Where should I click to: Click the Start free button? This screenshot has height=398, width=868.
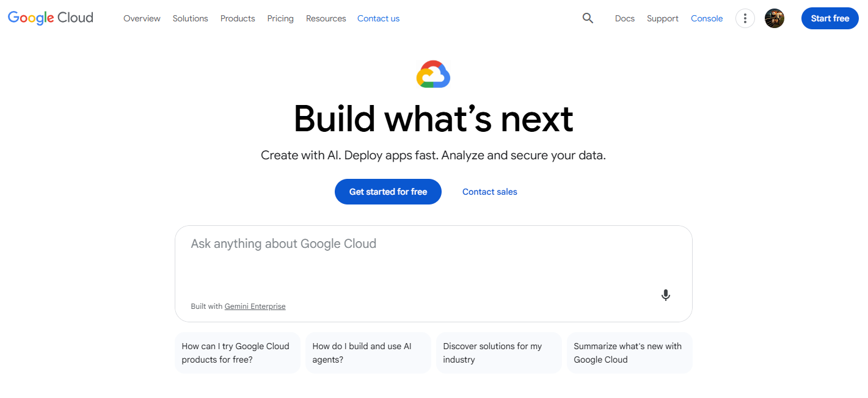pyautogui.click(x=830, y=18)
